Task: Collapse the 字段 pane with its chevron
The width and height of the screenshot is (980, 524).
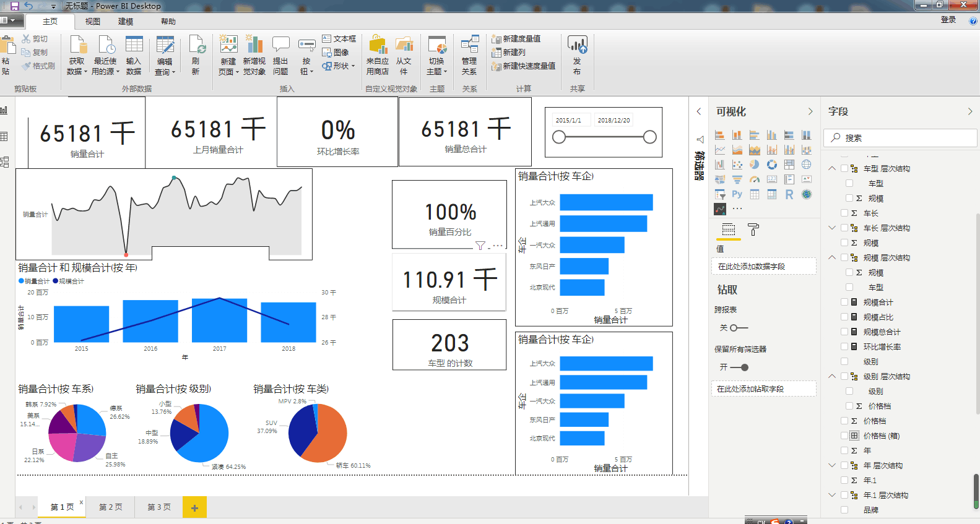Action: [x=970, y=111]
